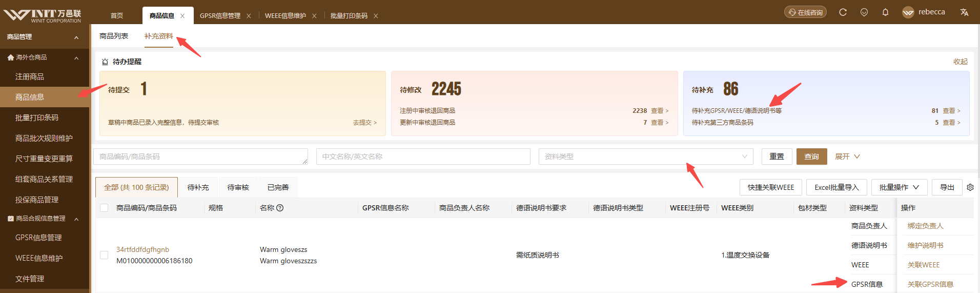This screenshot has width=980, height=293.
Task: Open 尺寸重量变更重算 in the sidebar
Action: click(x=45, y=159)
